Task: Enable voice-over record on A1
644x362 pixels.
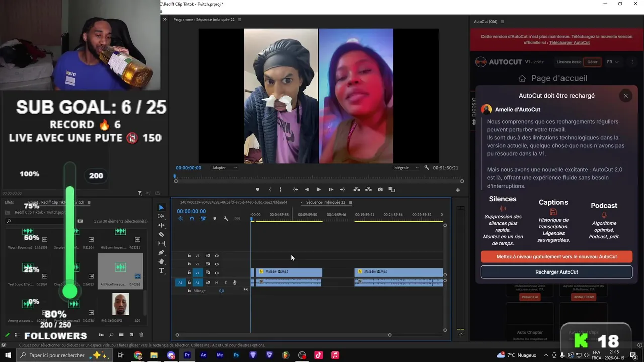Action: pyautogui.click(x=234, y=283)
